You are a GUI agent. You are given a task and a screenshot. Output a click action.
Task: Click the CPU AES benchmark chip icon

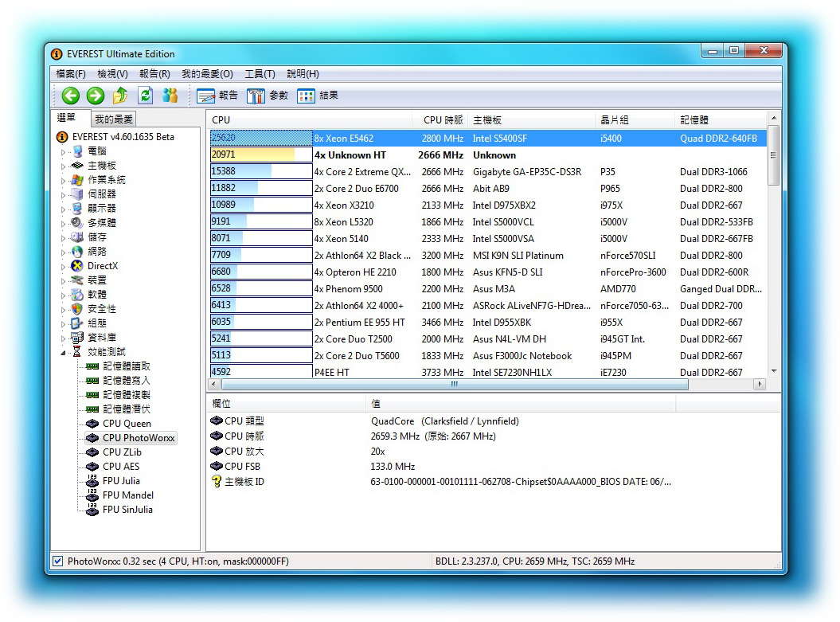coord(92,467)
